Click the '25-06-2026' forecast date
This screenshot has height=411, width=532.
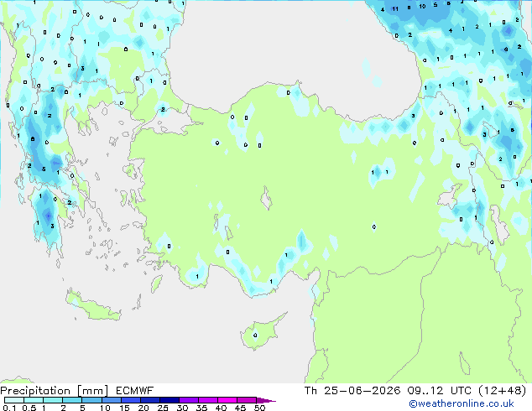coord(362,391)
